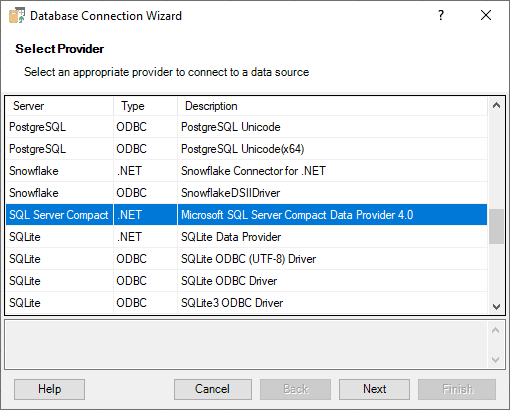Click the Next button
The height and width of the screenshot is (410, 510).
374,389
